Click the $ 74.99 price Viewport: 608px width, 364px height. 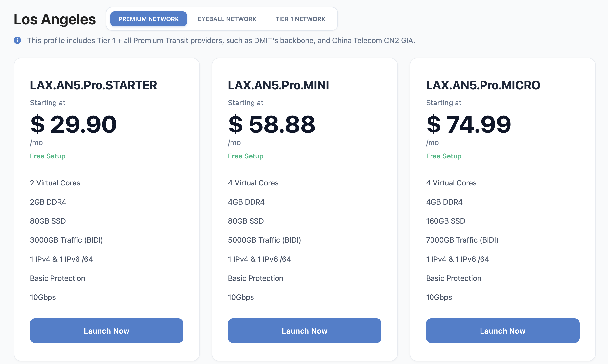[x=469, y=124]
